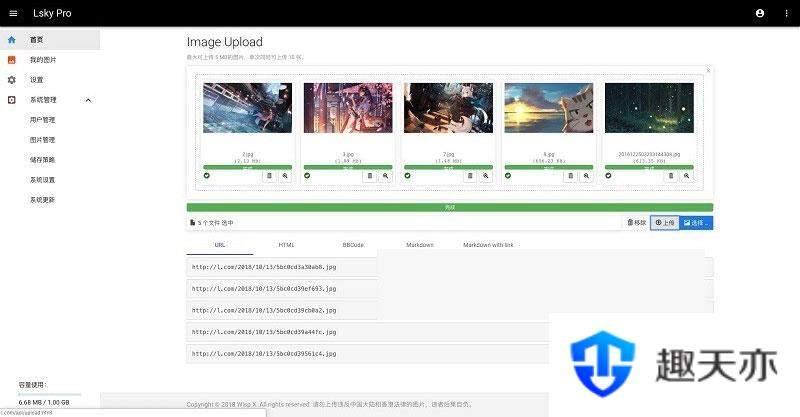This screenshot has width=800, height=417.
Task: Click the orange My Images (我的图片) icon
Action: [12, 60]
